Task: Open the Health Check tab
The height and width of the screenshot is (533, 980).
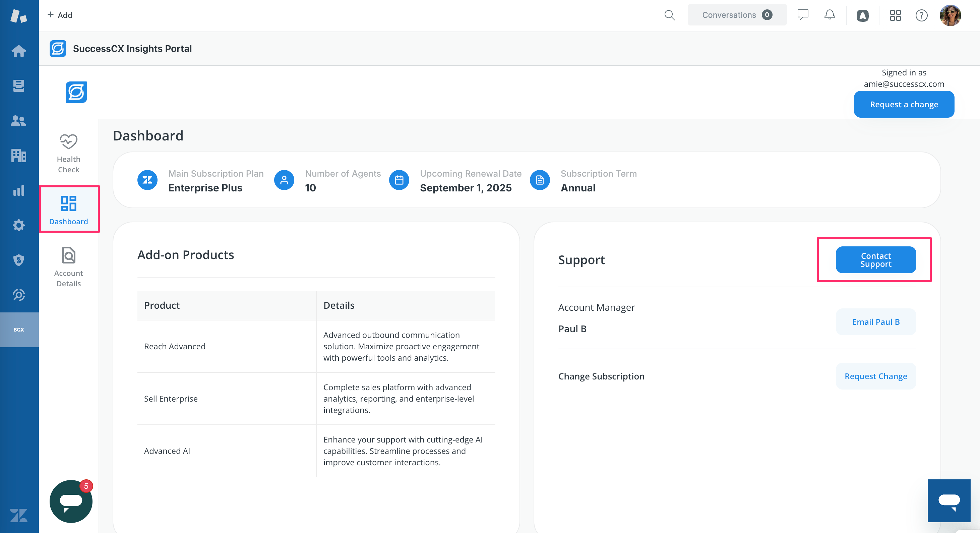Action: [68, 153]
